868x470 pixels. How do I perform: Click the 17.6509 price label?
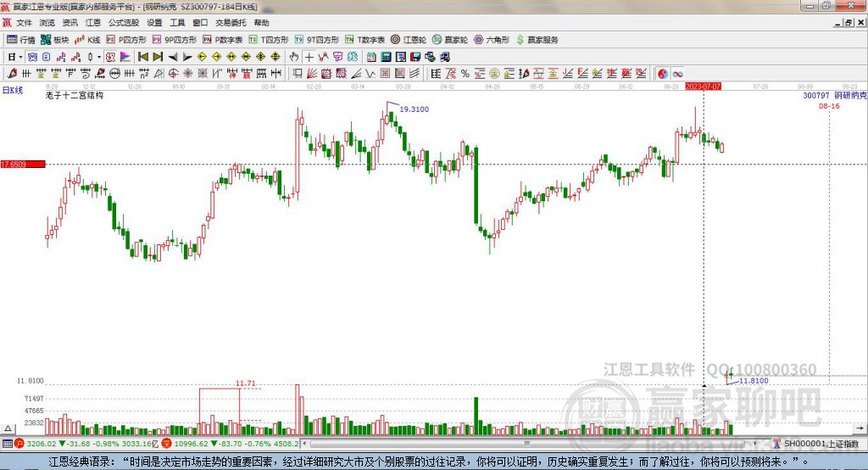pos(23,164)
